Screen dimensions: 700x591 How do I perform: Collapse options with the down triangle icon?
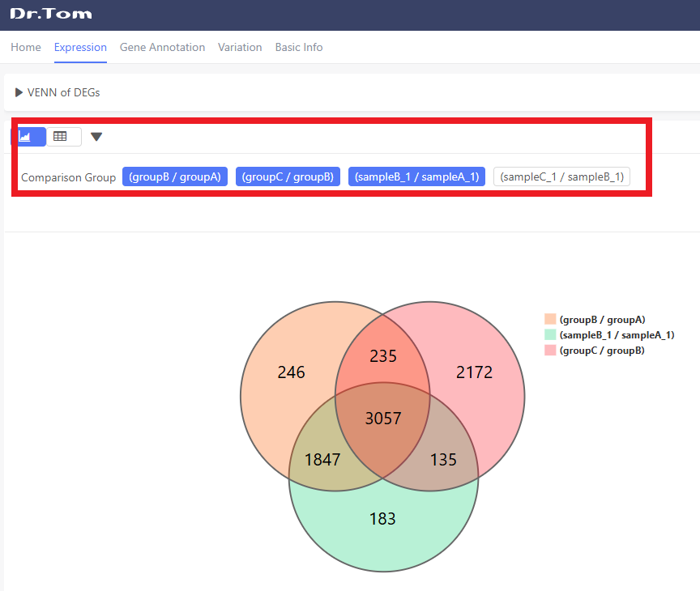pos(96,137)
